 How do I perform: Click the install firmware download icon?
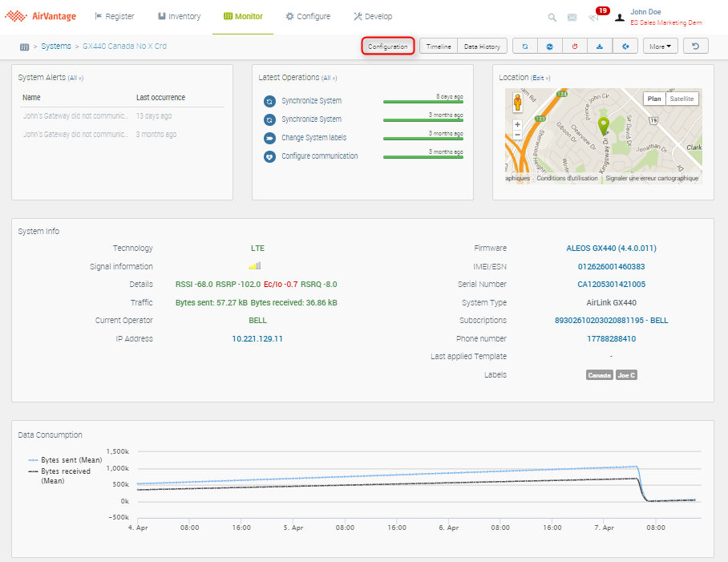click(600, 46)
